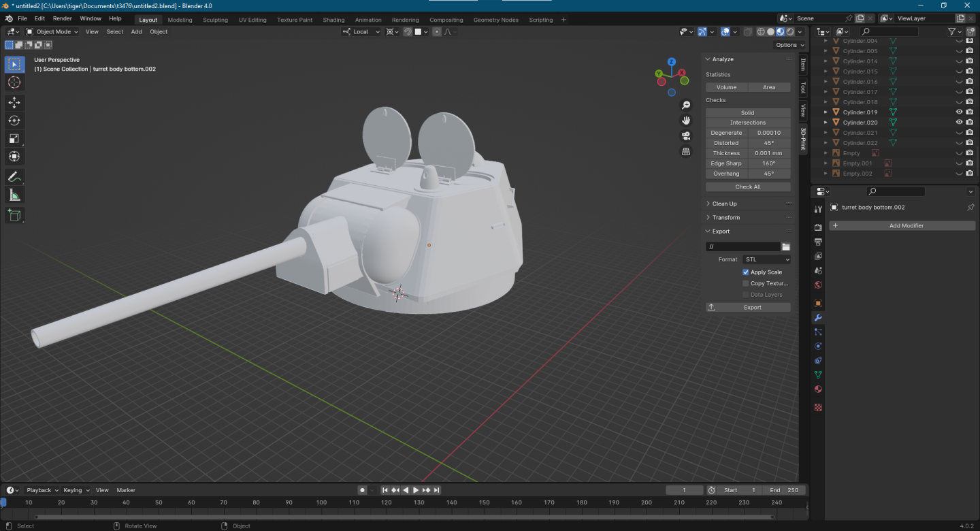Click the folder icon next to export path
980x531 pixels.
(x=786, y=246)
